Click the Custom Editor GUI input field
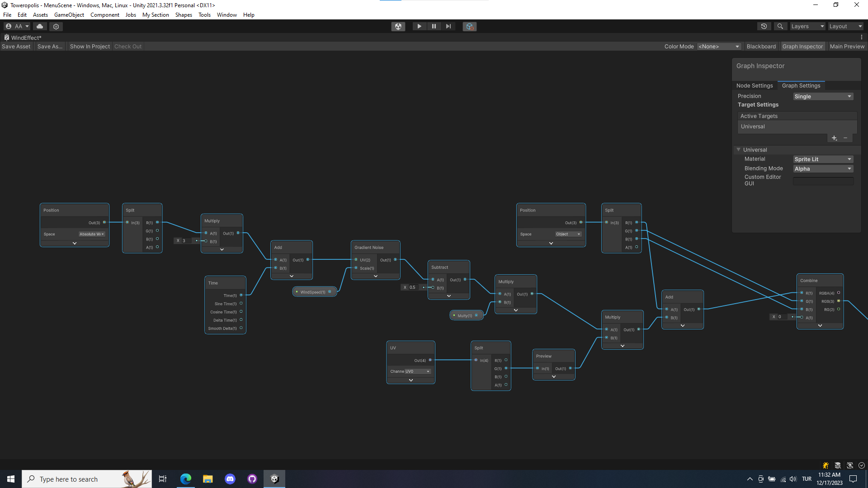The image size is (868, 488). pos(823,180)
